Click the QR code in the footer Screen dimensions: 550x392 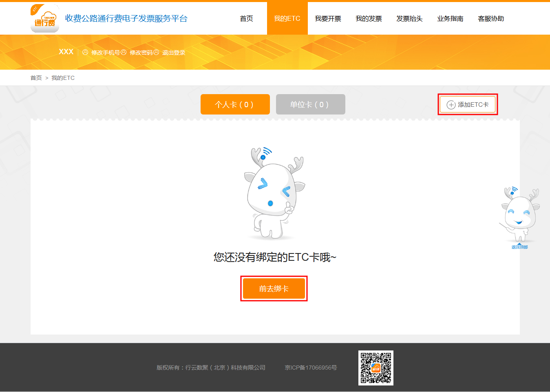(376, 368)
